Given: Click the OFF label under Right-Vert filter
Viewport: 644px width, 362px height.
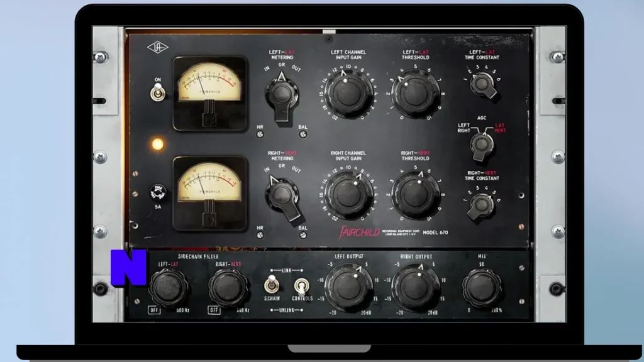Looking at the screenshot, I should [214, 310].
